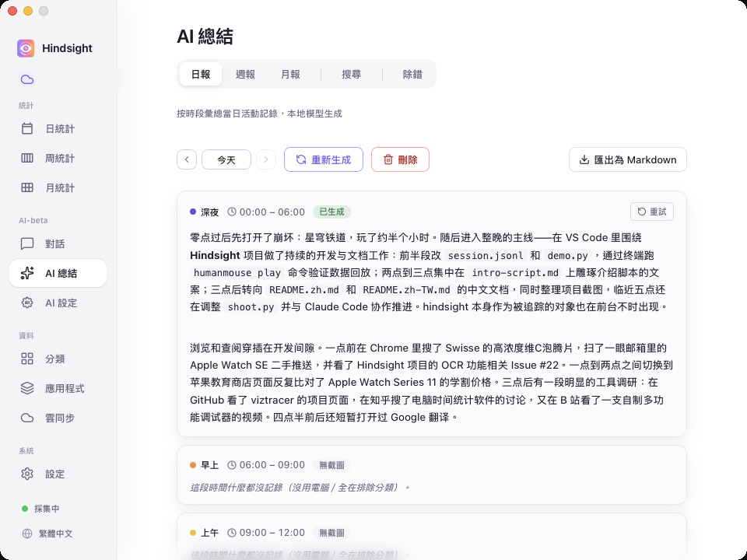
Task: Open AI 設定 gear icon
Action: 27,303
